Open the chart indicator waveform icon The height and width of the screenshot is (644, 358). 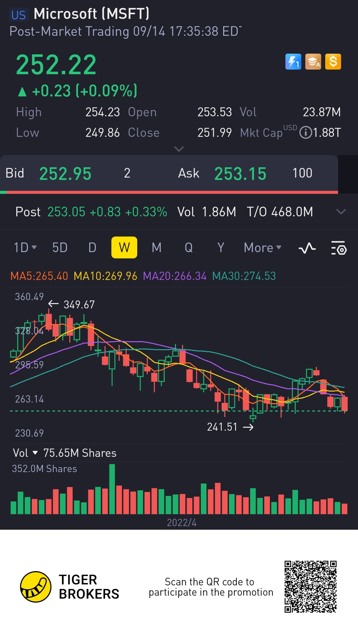click(307, 248)
